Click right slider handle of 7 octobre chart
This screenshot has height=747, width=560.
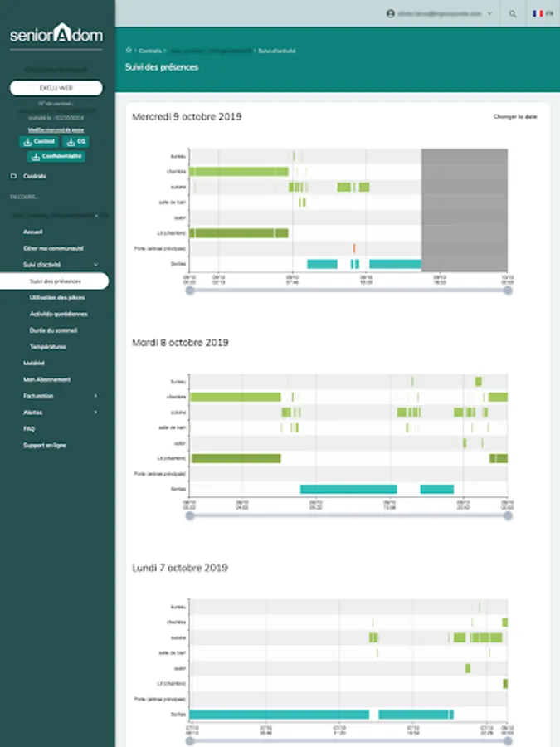[508, 741]
